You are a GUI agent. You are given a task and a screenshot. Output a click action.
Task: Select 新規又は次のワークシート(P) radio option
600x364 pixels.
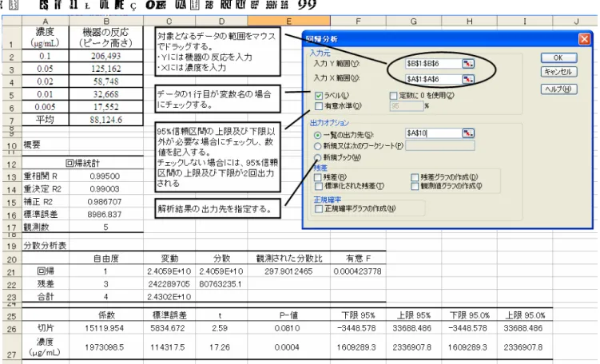point(317,146)
